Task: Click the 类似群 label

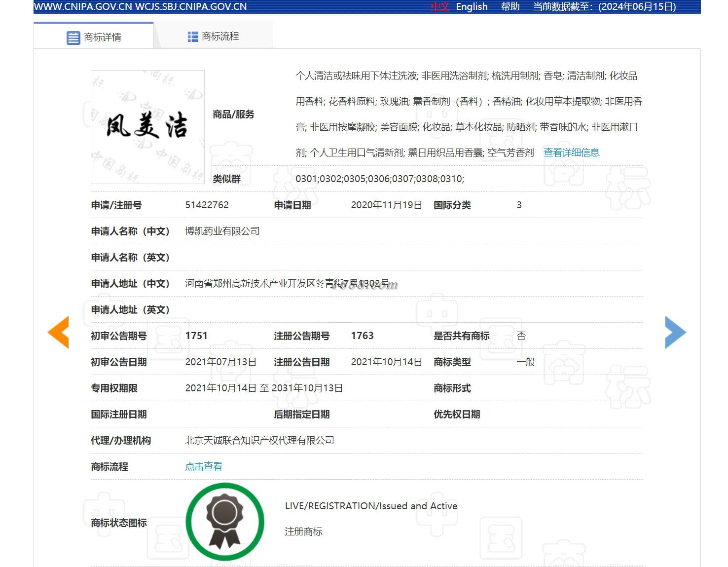Action: 226,179
